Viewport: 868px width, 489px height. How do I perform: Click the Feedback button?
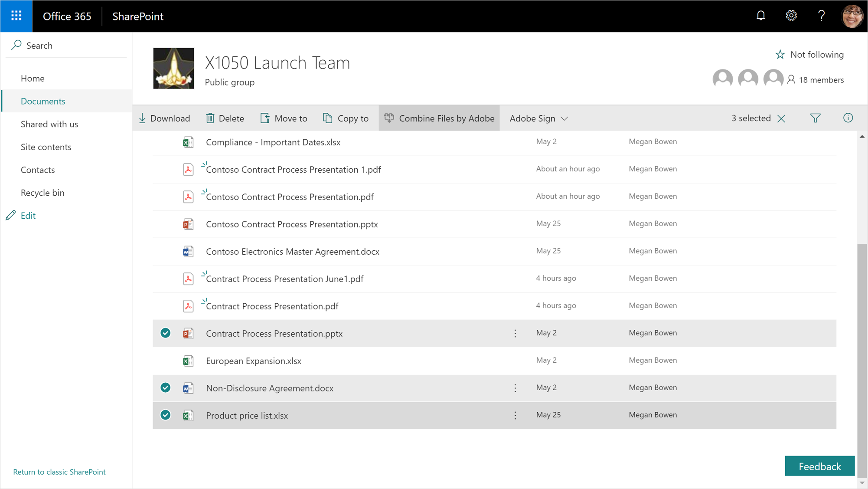[819, 466]
